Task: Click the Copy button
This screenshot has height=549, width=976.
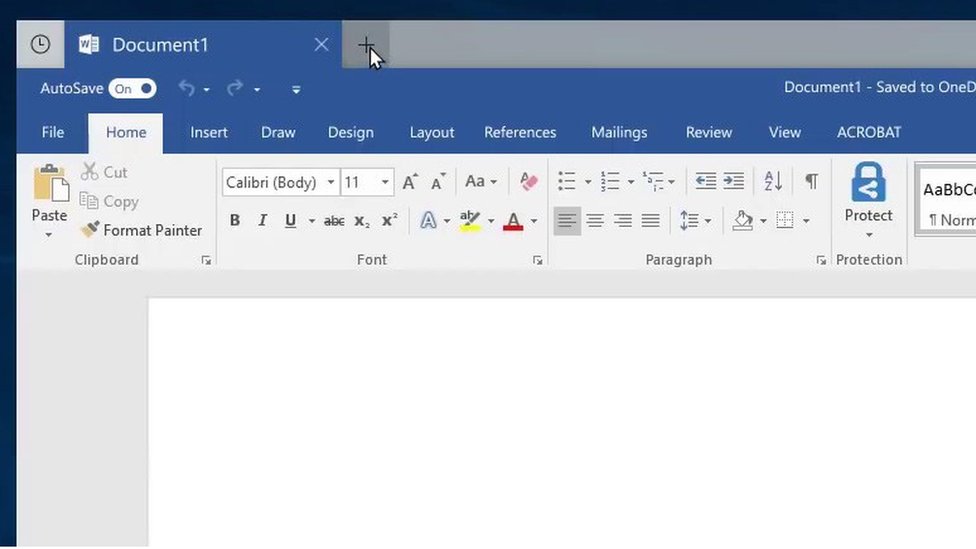Action: pyautogui.click(x=109, y=201)
